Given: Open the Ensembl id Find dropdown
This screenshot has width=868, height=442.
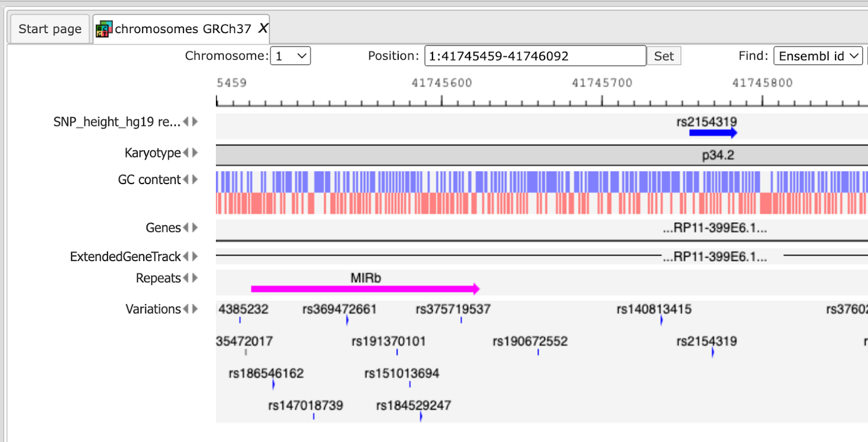Looking at the screenshot, I should point(818,56).
